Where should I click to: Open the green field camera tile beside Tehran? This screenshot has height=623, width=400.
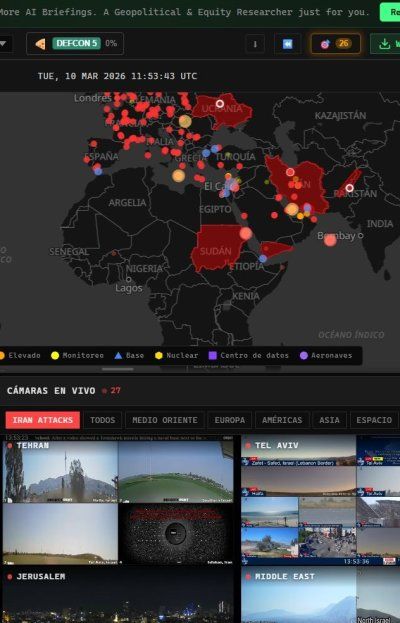click(x=176, y=472)
